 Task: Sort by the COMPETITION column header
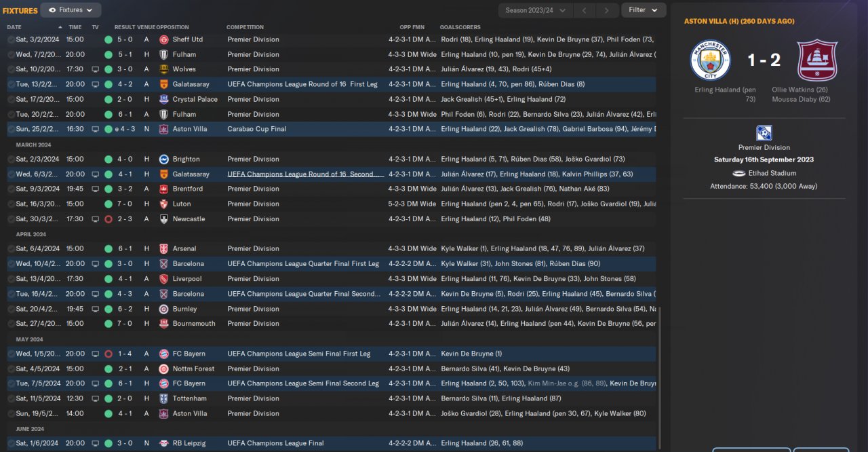tap(245, 27)
